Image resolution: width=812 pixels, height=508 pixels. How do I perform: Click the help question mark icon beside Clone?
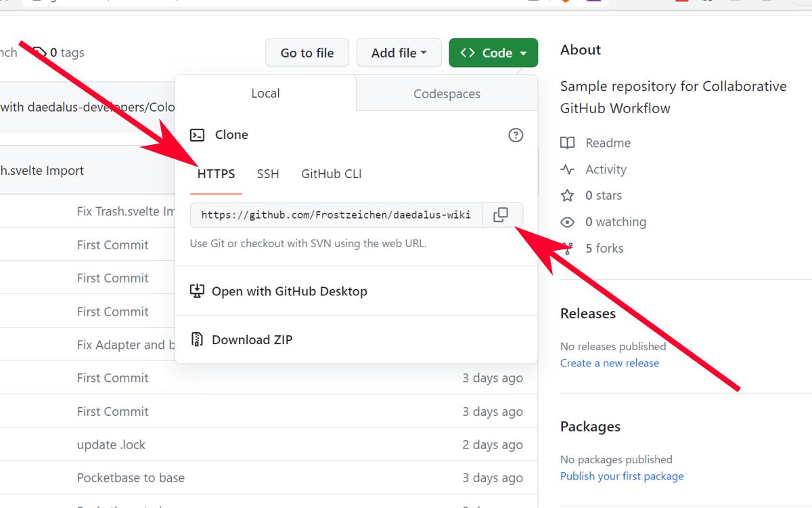(x=516, y=135)
